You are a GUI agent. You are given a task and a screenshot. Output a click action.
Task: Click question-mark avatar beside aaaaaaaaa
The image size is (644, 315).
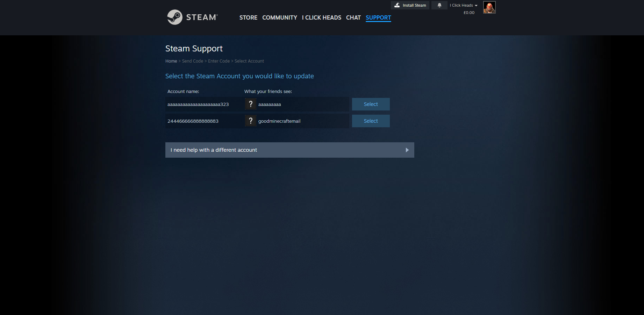click(250, 104)
